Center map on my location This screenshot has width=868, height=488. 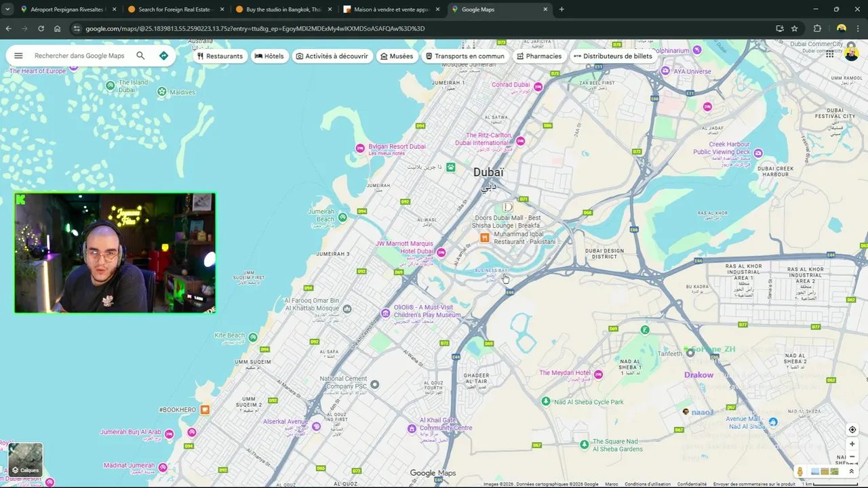[x=852, y=430]
